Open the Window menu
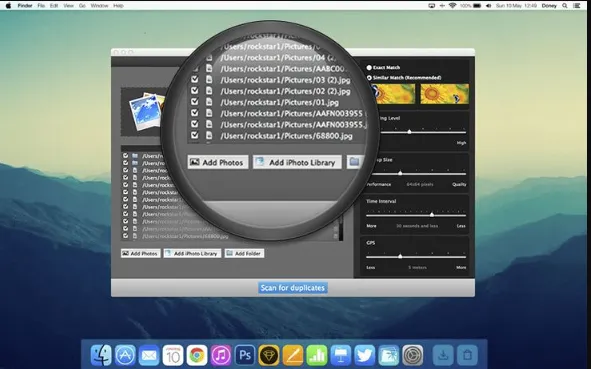Screen dimensions: 591x369 coord(100,6)
